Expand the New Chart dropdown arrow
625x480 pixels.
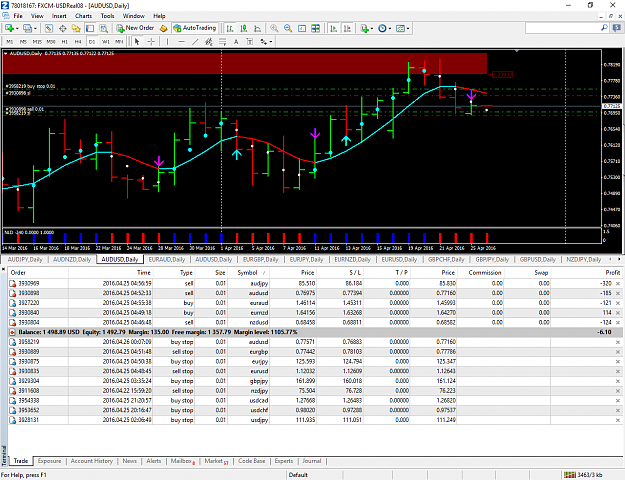[x=17, y=28]
